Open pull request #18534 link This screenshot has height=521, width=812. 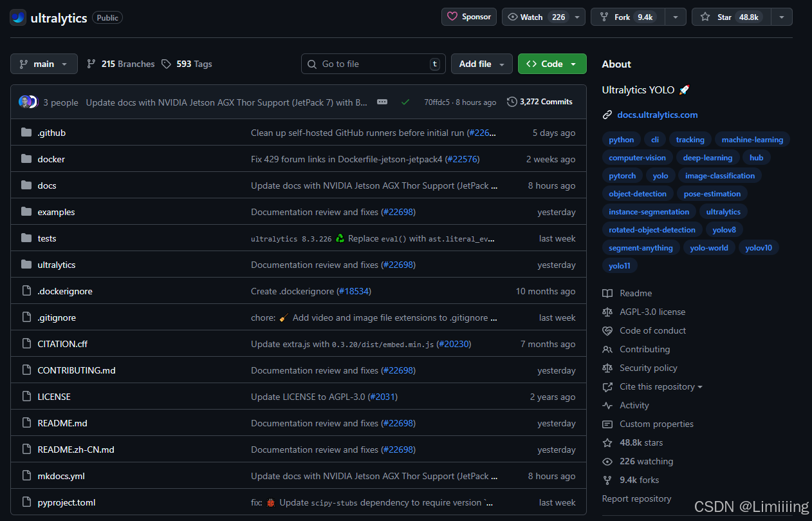pyautogui.click(x=354, y=291)
